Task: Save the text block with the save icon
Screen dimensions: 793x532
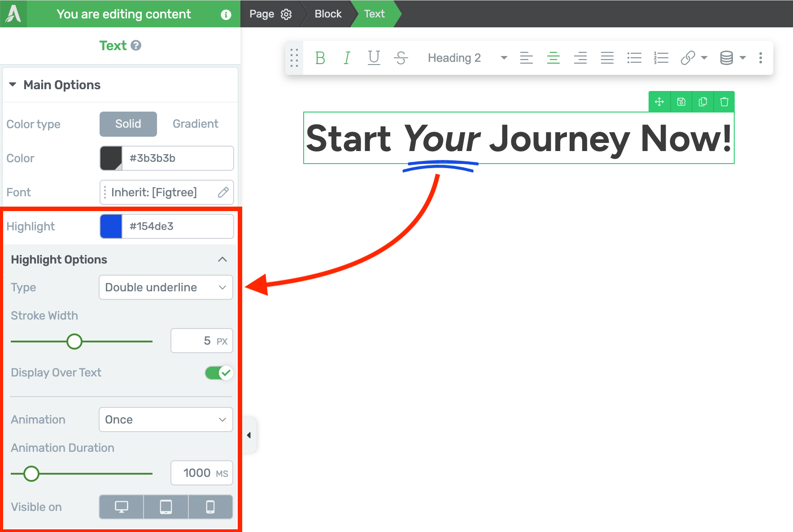Action: point(681,102)
